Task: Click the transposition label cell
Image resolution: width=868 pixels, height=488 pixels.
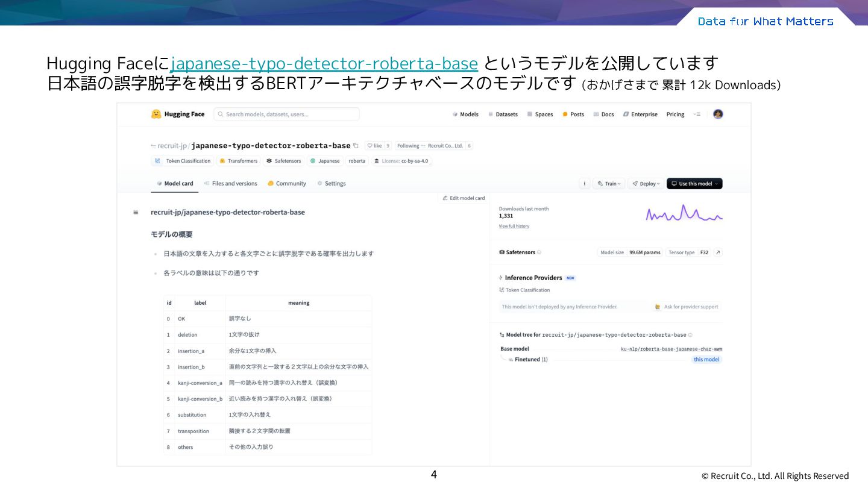Action: point(200,431)
